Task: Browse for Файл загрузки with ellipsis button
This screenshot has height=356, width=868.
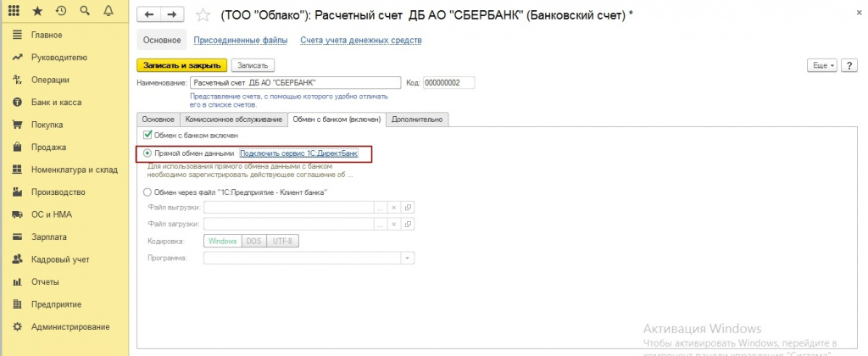Action: point(381,225)
